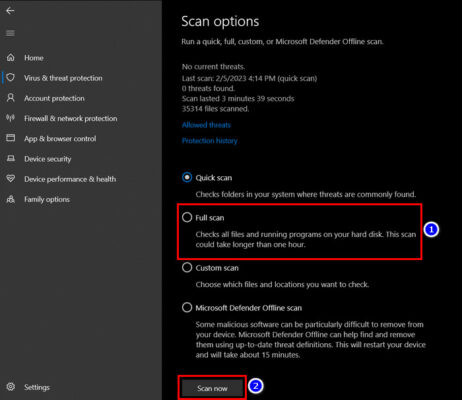Click the Home house icon
Screen dimensions: 462x400
click(x=11, y=58)
